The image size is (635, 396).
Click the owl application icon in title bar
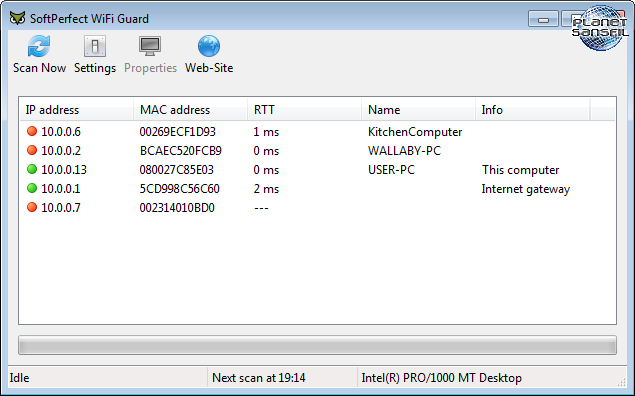(17, 18)
